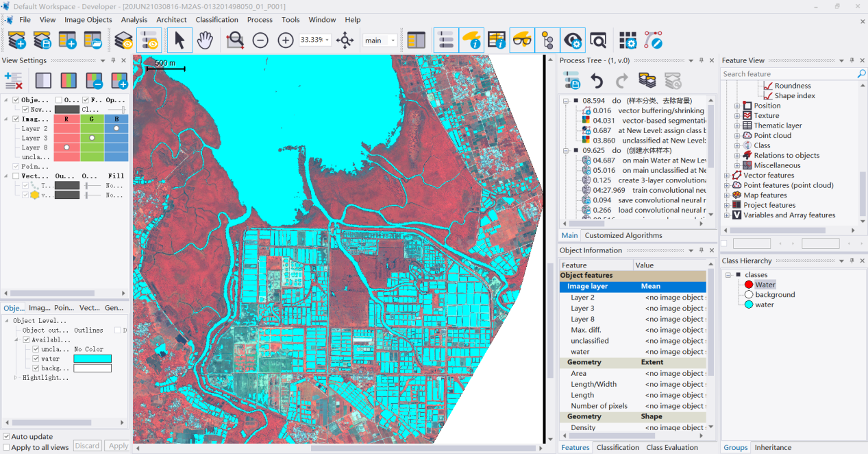Click the delete layer icon in View Settings
868x454 pixels.
point(14,81)
